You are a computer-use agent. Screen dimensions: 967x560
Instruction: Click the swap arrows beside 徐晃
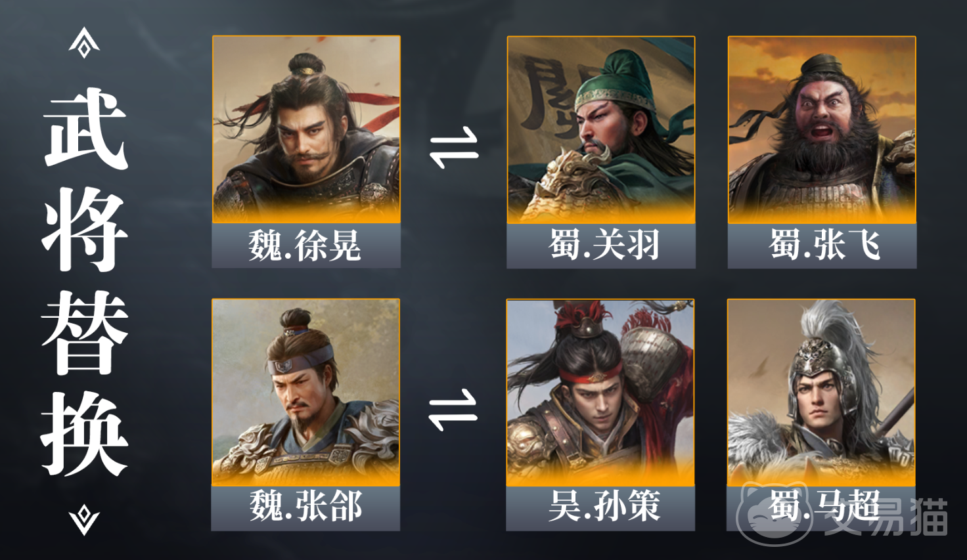pos(454,148)
